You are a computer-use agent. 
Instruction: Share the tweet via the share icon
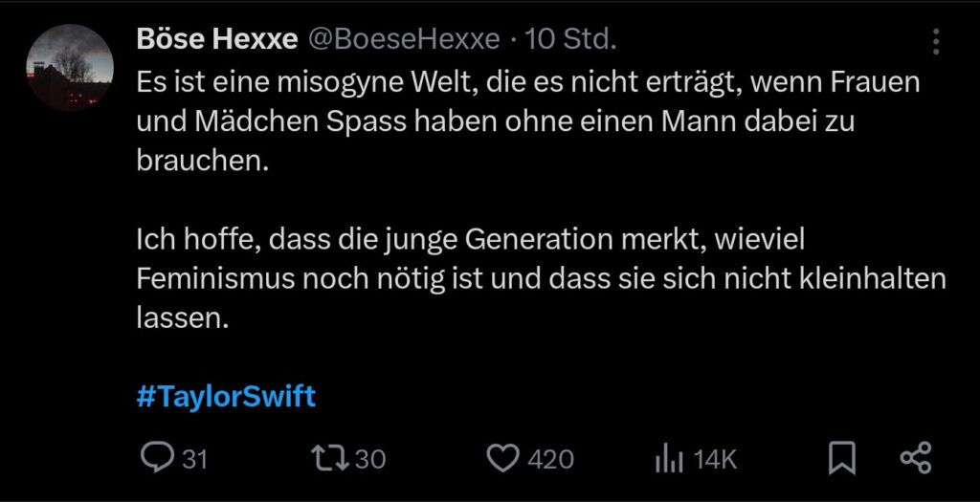(x=916, y=459)
